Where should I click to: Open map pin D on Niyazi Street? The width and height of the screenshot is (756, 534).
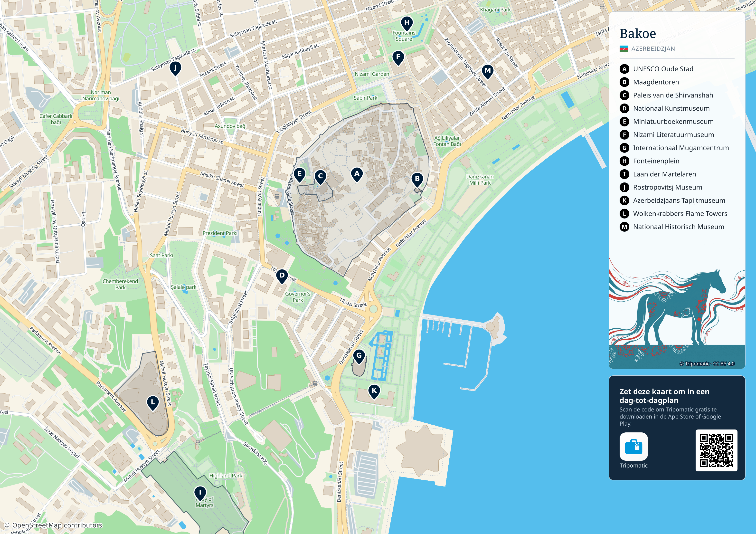tap(282, 277)
